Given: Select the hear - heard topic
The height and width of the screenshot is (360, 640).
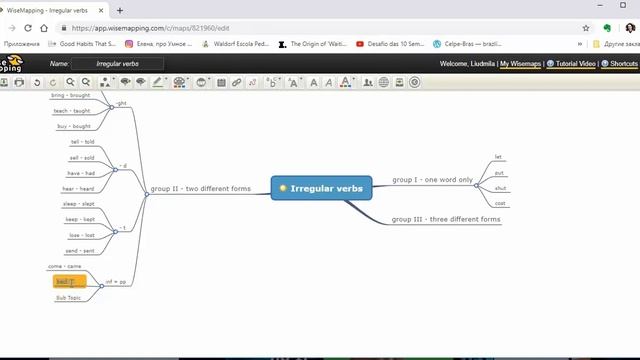Looking at the screenshot, I should [78, 189].
